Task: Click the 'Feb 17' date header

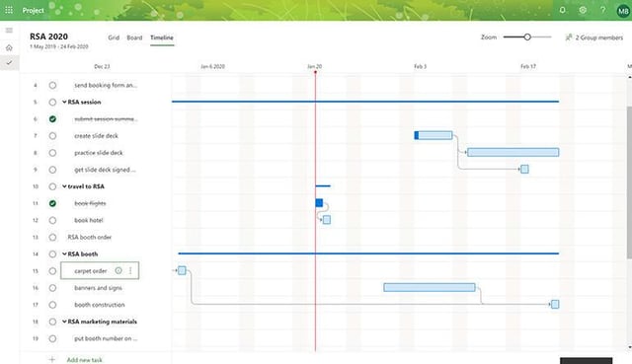Action: (x=528, y=66)
